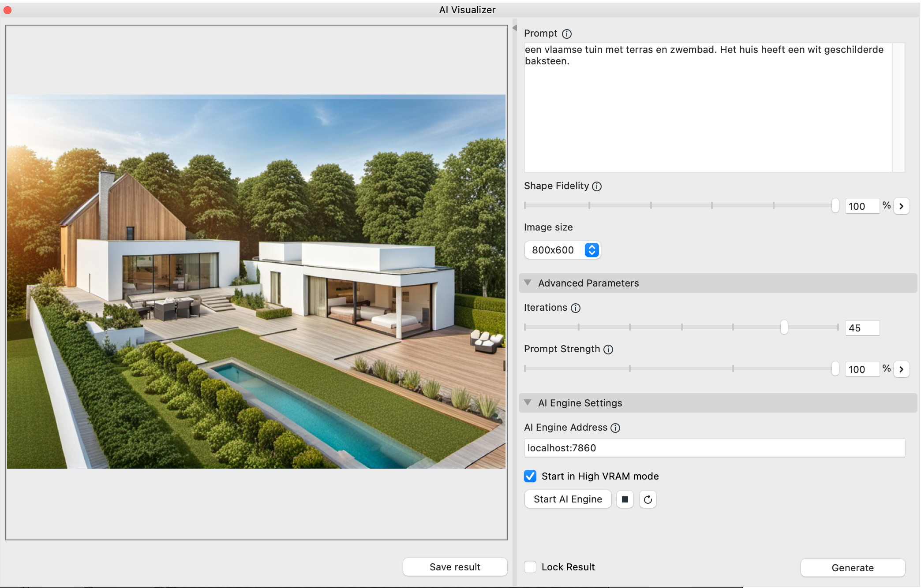
Task: Open the 800x600 image size dropdown
Action: pos(562,250)
